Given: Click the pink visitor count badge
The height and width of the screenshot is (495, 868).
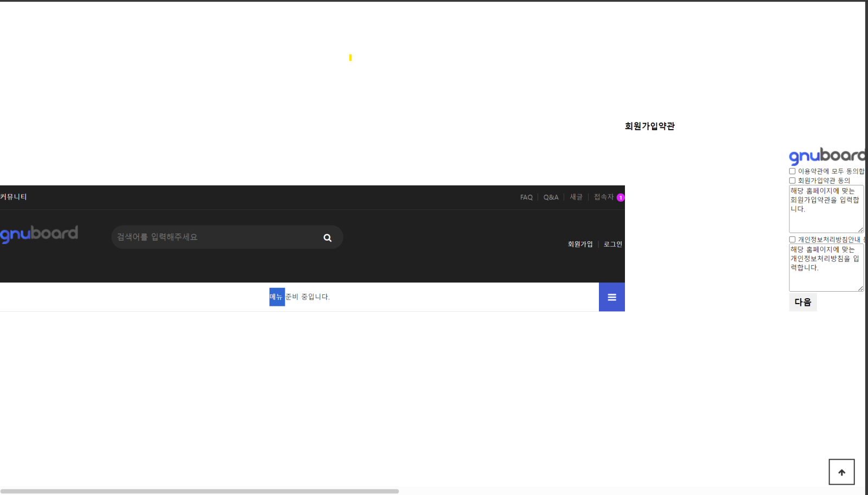Looking at the screenshot, I should tap(621, 197).
